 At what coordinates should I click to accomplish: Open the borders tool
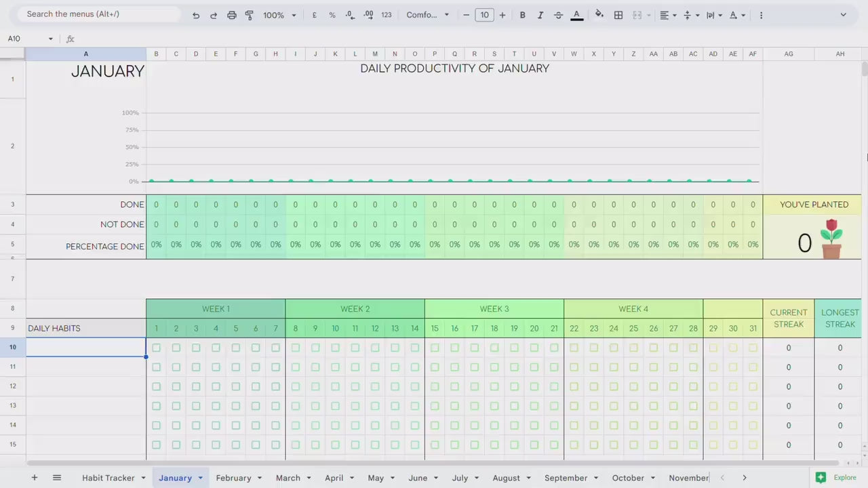tap(618, 15)
